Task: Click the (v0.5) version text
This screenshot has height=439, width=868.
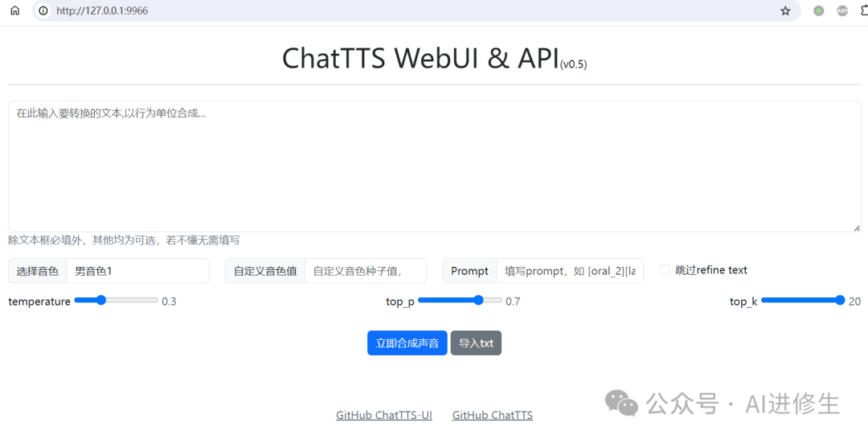Action: (574, 65)
